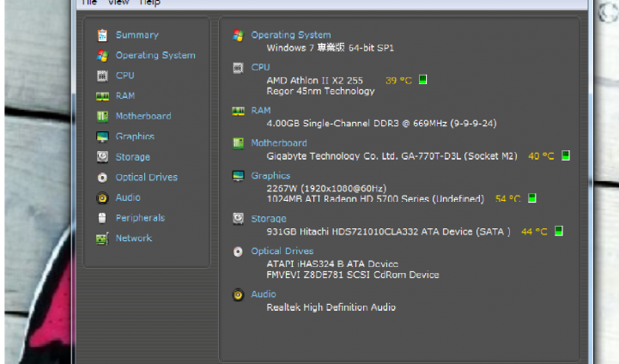
Task: Click the 40 °C motherboard temperature value
Action: point(541,156)
